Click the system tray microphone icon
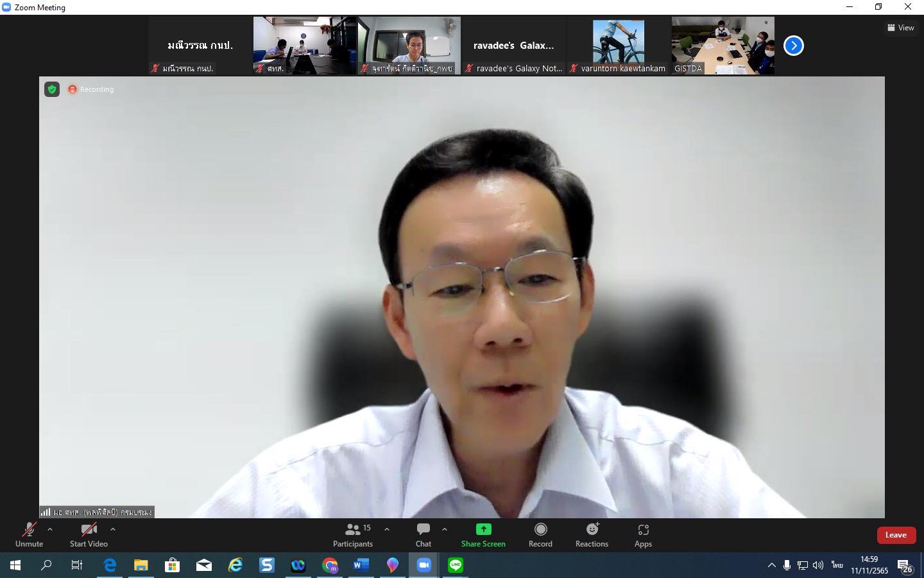 (787, 565)
